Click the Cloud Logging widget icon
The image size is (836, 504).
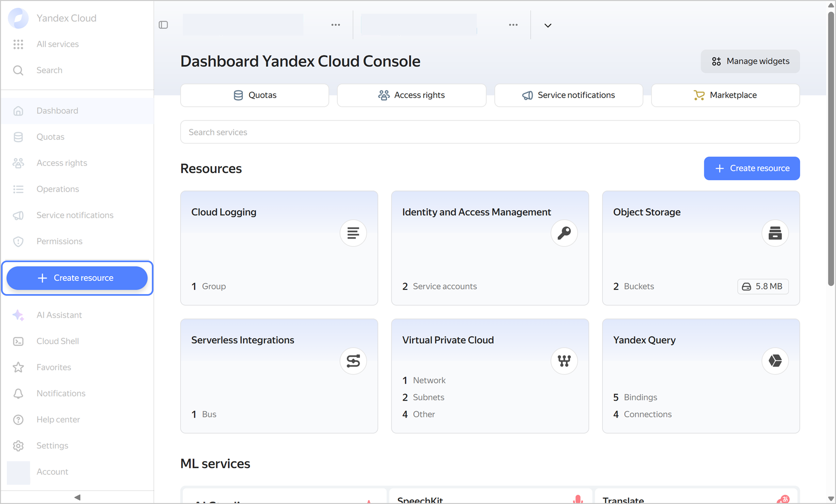pos(353,233)
